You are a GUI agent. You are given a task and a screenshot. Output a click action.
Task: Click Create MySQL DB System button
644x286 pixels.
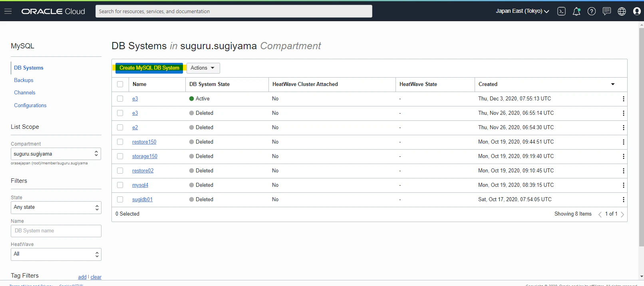[149, 68]
